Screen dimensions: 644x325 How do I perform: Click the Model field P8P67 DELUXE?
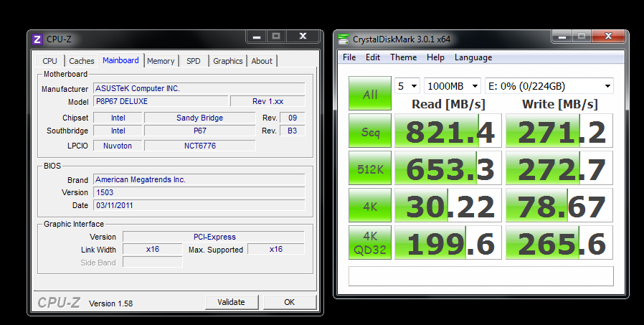tap(161, 101)
